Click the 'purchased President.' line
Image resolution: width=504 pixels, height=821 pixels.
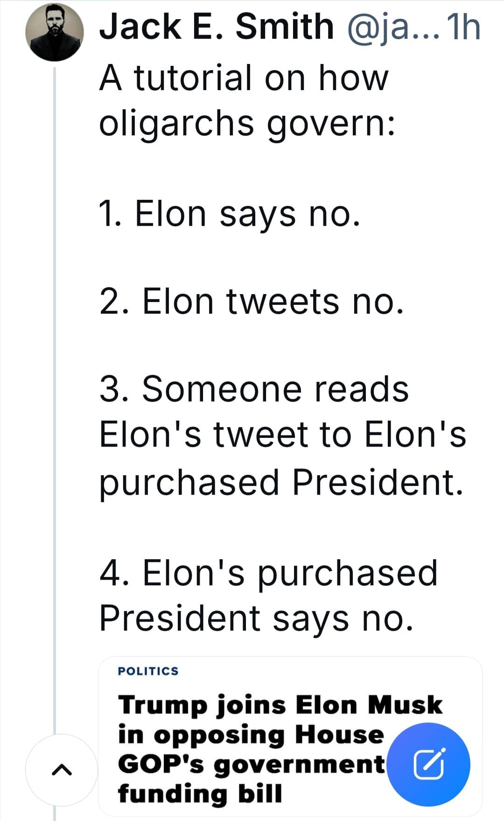pos(282,483)
